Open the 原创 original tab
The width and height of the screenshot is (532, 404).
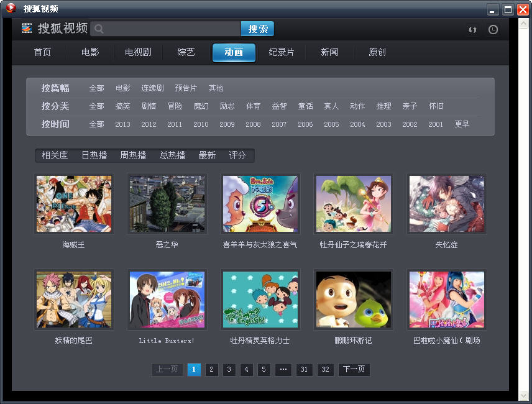point(377,52)
